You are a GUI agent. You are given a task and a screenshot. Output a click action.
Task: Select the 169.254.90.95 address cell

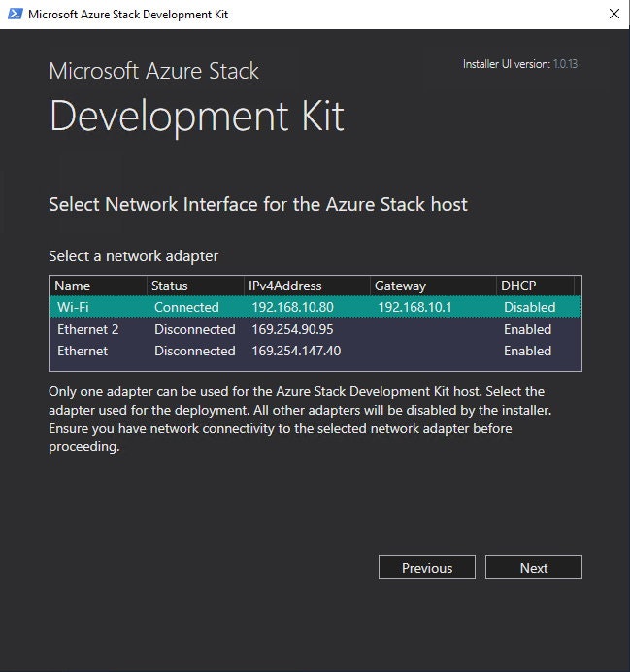[292, 329]
